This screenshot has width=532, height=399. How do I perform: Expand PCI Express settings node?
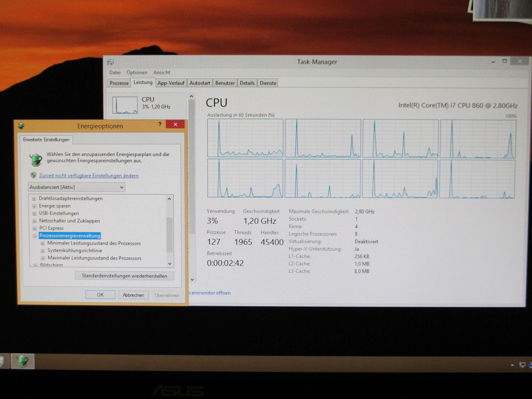(x=35, y=228)
